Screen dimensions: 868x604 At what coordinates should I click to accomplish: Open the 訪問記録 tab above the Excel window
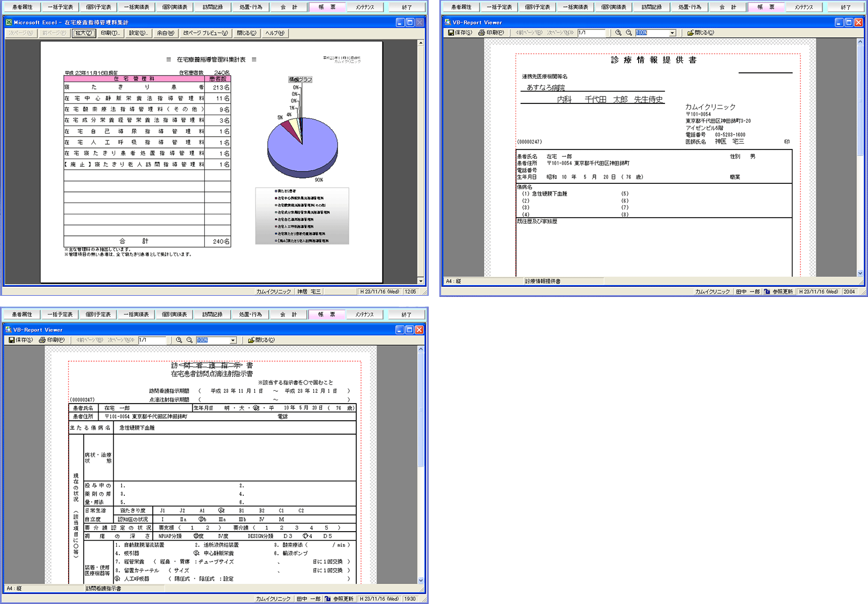coord(213,7)
